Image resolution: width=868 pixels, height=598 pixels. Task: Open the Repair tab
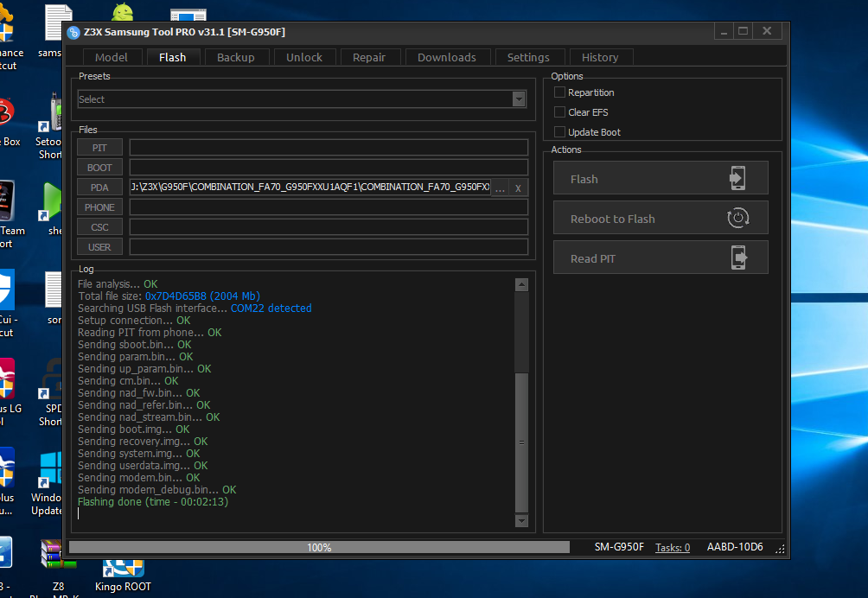tap(369, 57)
